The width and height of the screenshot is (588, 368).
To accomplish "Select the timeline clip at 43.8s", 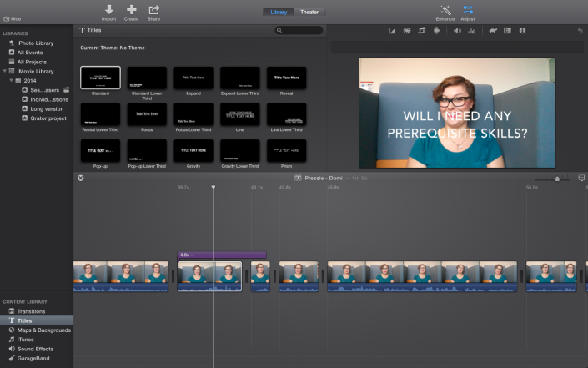I will [299, 276].
